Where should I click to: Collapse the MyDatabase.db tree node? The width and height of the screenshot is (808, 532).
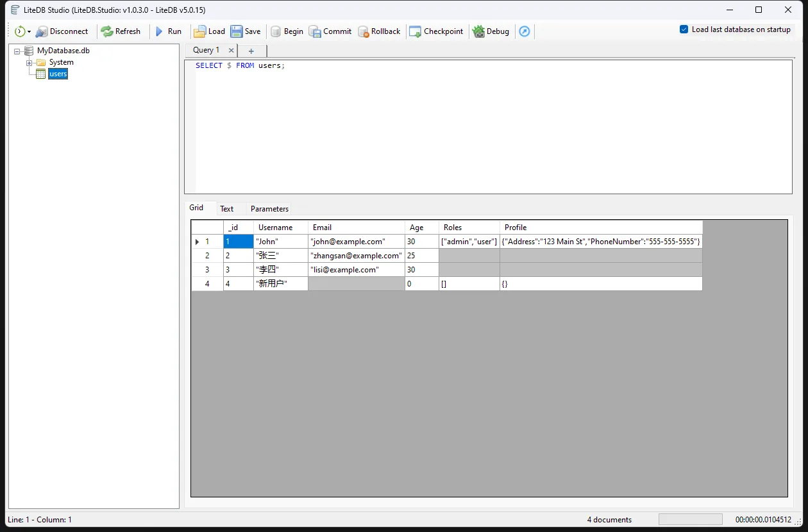click(x=17, y=51)
